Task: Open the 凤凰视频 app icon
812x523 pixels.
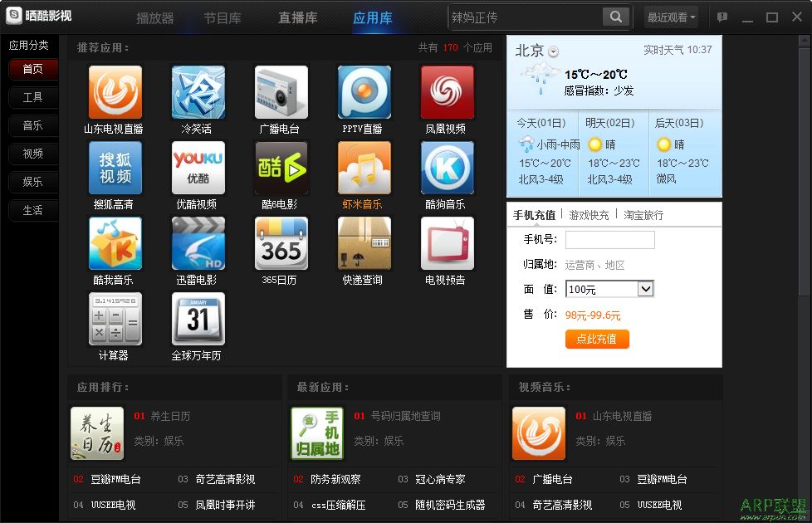Action: point(447,92)
